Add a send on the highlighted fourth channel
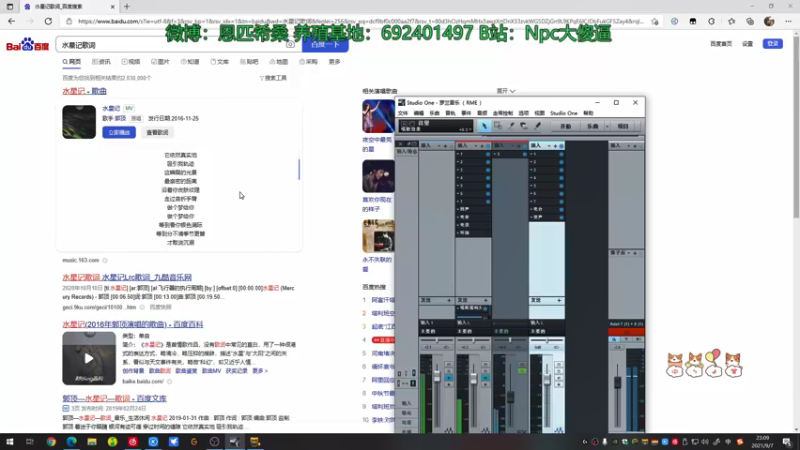 click(559, 301)
